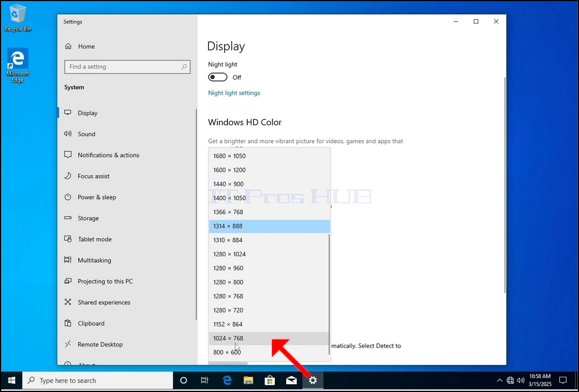Select 1400 × 1050 resolution
Viewport: 579px width, 392px height.
pos(269,198)
